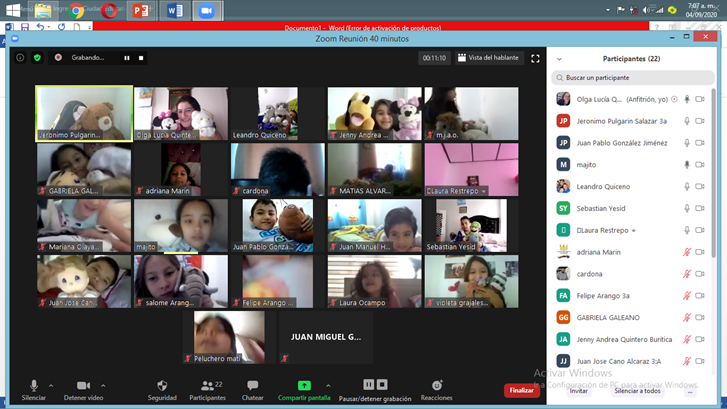
Task: Toggle adriana Marin's muted microphone
Action: point(687,252)
